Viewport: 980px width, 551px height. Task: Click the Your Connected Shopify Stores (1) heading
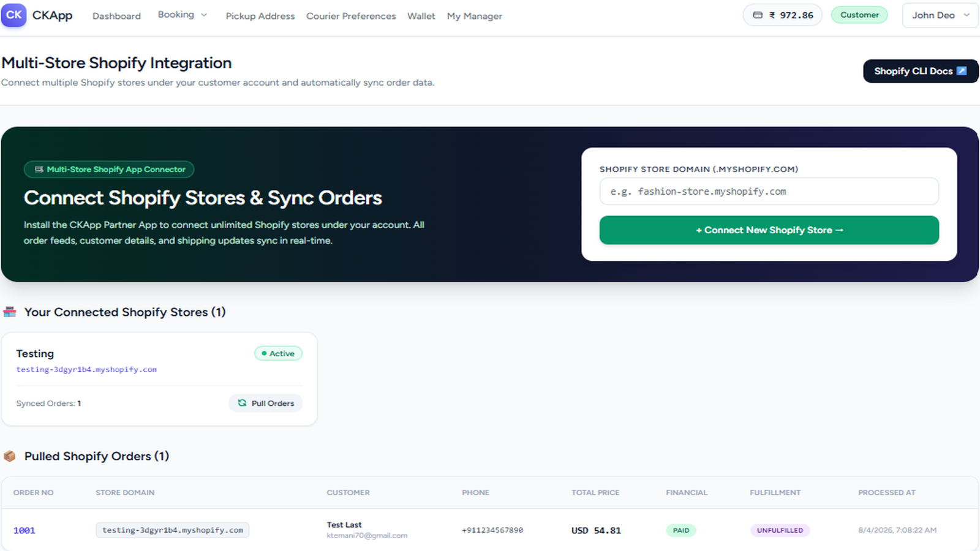point(125,312)
